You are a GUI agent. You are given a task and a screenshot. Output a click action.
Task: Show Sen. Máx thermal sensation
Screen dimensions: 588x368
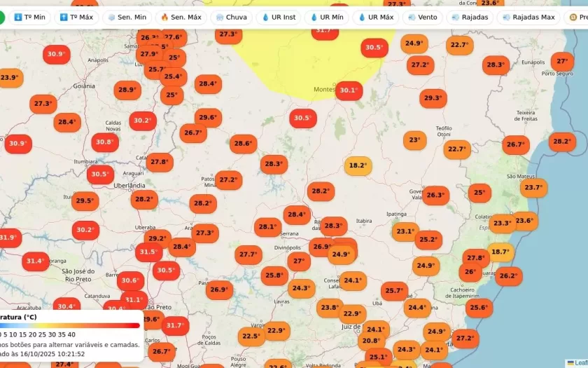pos(181,17)
